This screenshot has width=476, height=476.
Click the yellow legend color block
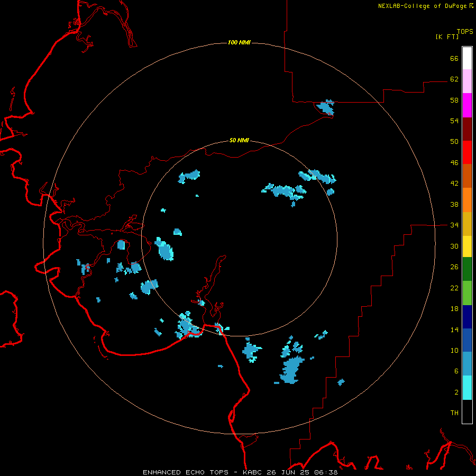tap(467, 246)
